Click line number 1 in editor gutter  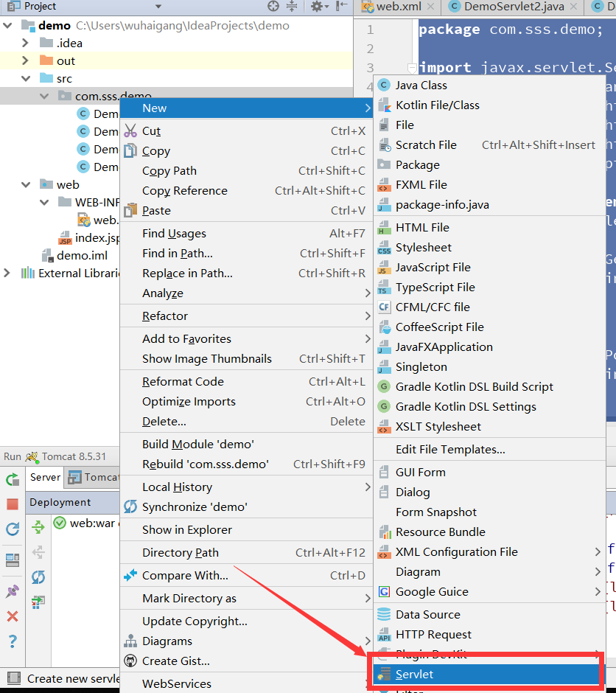370,29
